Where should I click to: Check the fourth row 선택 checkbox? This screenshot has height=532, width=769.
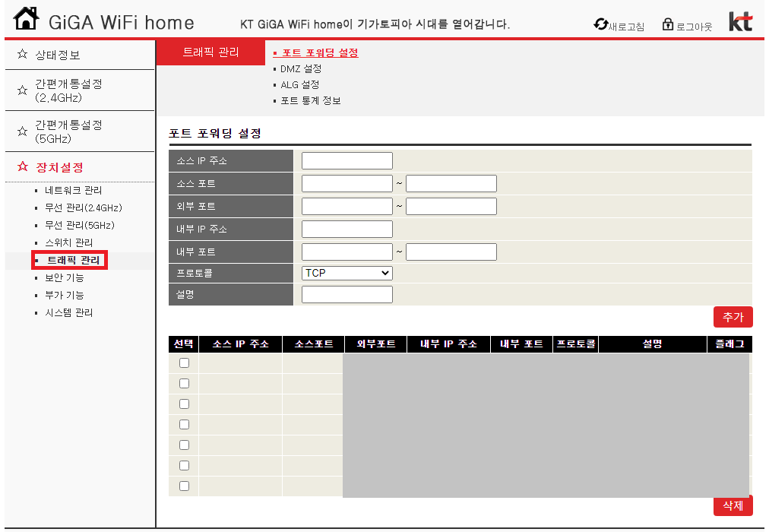(x=185, y=425)
